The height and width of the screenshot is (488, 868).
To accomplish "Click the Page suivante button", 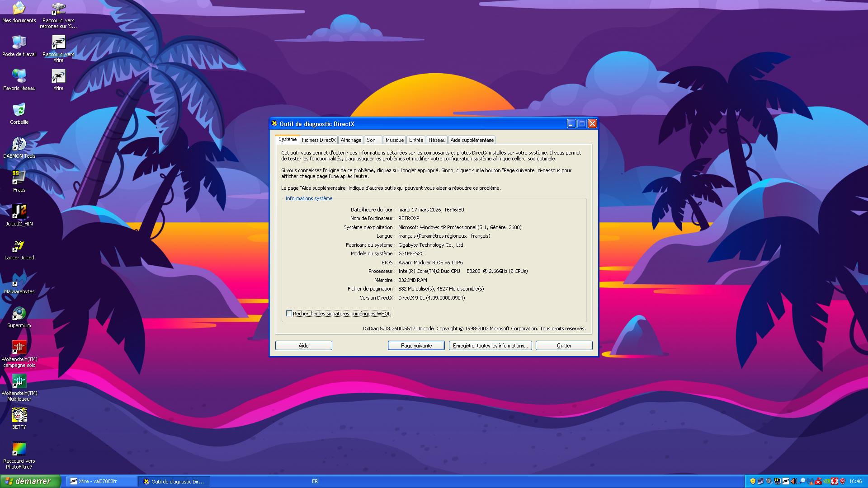I will 416,346.
